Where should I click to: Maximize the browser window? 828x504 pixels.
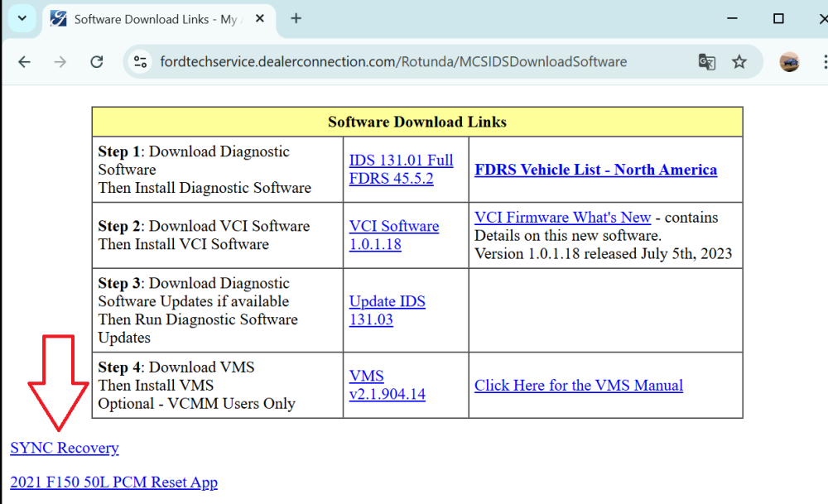coord(778,18)
